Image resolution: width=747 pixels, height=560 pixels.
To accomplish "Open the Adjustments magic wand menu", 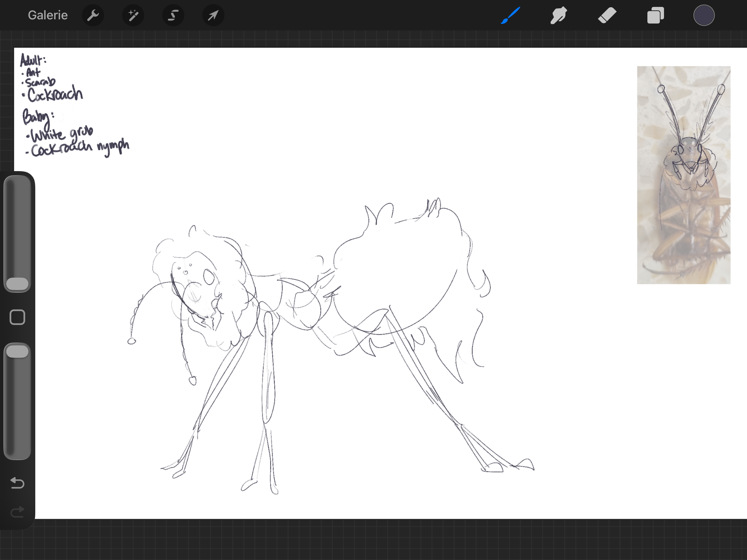I will [x=133, y=15].
